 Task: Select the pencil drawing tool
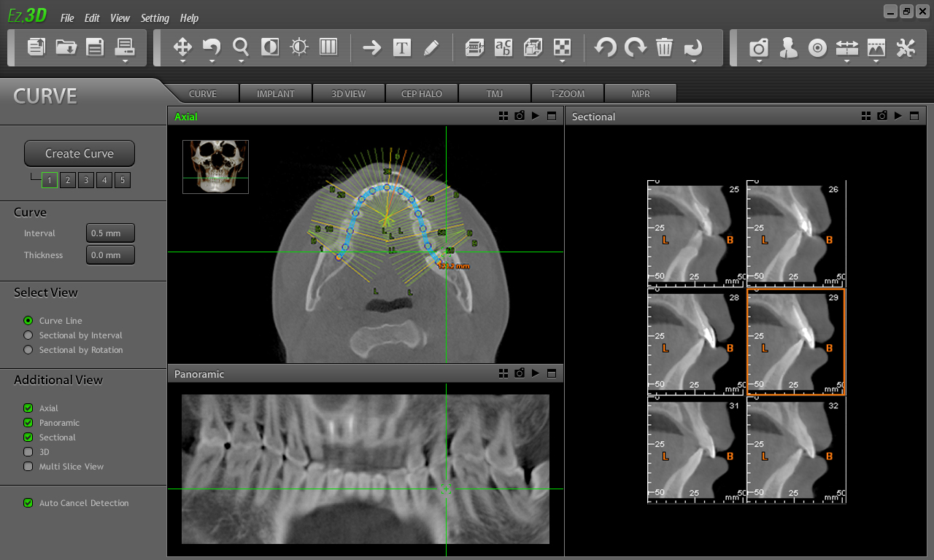[x=431, y=48]
